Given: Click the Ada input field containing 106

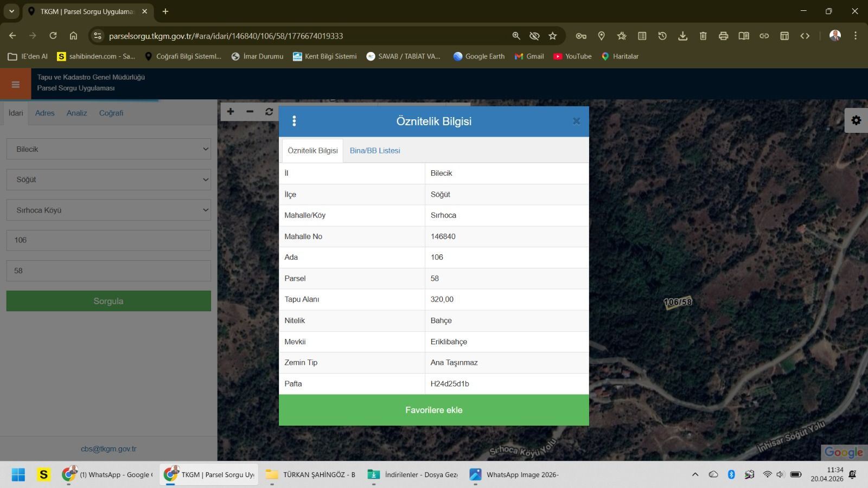Looking at the screenshot, I should [108, 240].
